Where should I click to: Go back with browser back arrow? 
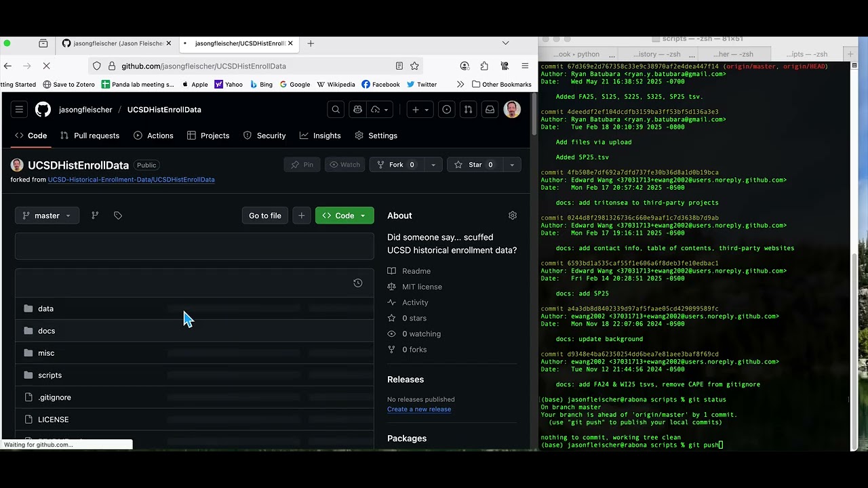coord(7,66)
